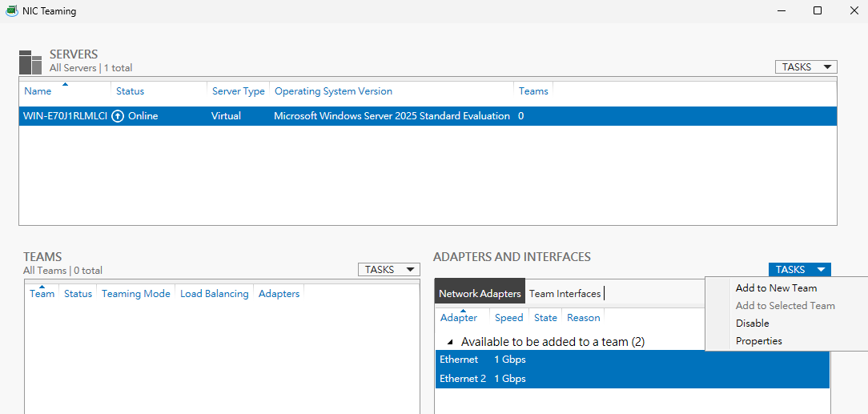Maximize the NIC Teaming window

[x=818, y=11]
